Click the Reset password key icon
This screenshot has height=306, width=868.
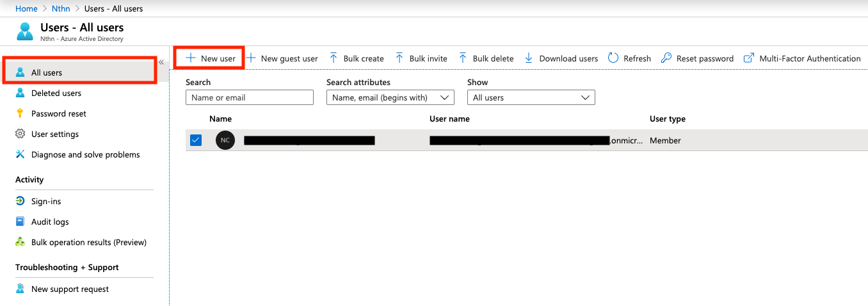666,58
